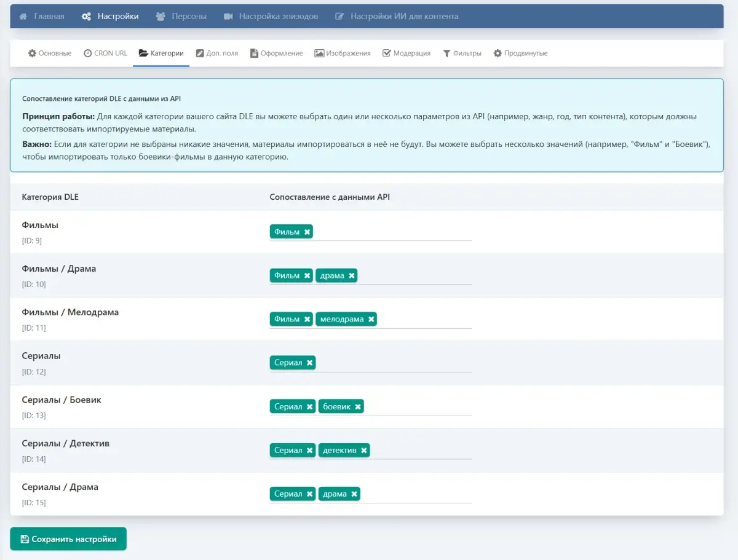This screenshot has width=738, height=560.
Task: Open the Модерация tab
Action: (406, 53)
